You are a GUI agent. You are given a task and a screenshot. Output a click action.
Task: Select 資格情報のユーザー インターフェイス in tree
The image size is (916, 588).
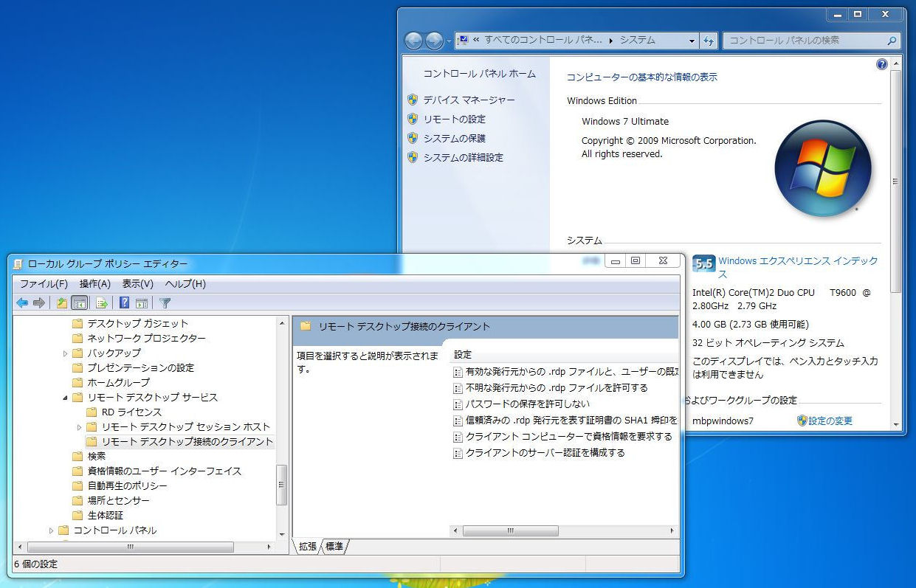click(164, 471)
